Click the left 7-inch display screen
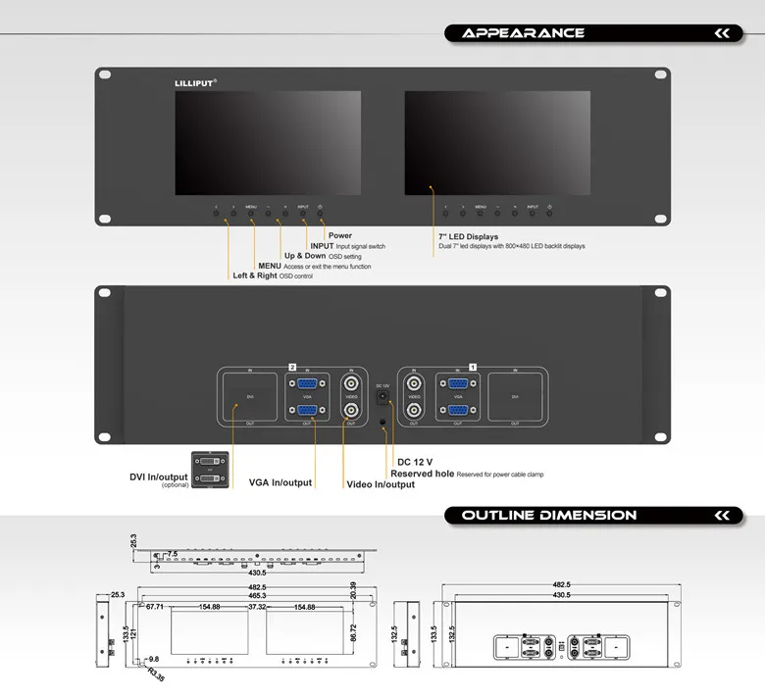Viewport: 765px width, 700px height. click(268, 143)
